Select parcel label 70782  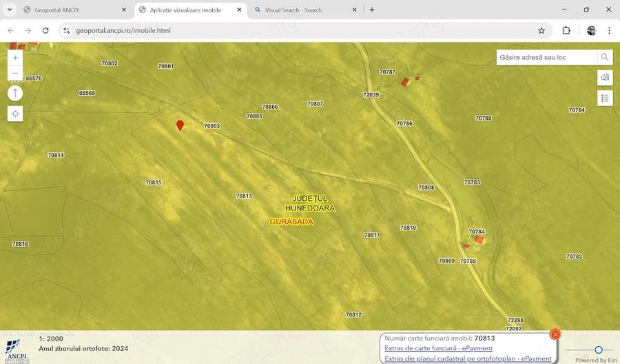pos(574,256)
